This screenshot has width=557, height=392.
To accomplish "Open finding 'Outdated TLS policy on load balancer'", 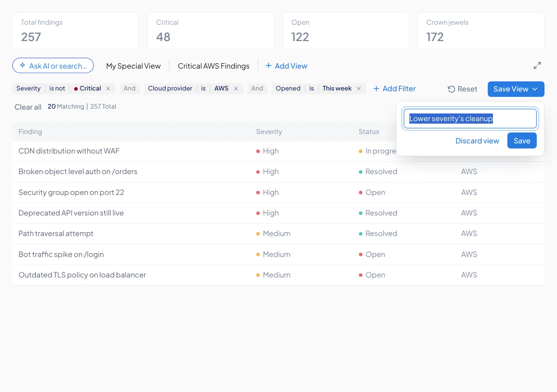I will [x=82, y=275].
